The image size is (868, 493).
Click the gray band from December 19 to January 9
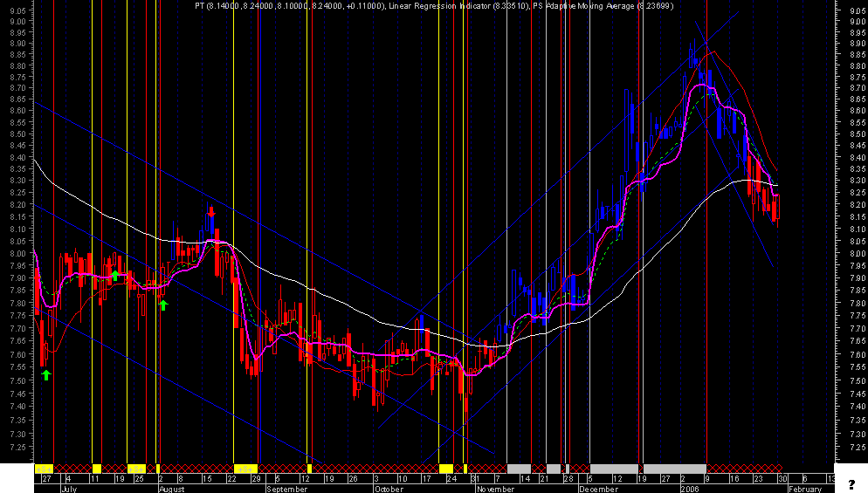pos(675,469)
